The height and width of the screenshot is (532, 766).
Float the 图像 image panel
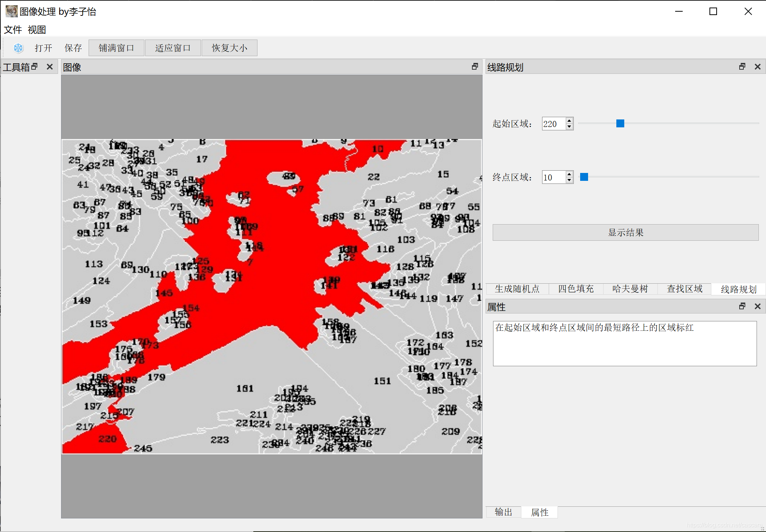pos(475,67)
